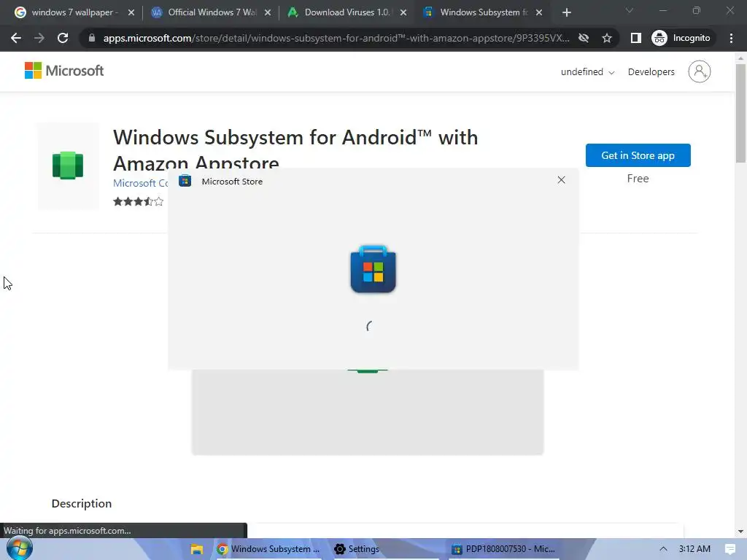Open File Explorer from the taskbar
Image resolution: width=747 pixels, height=560 pixels.
pos(197,549)
